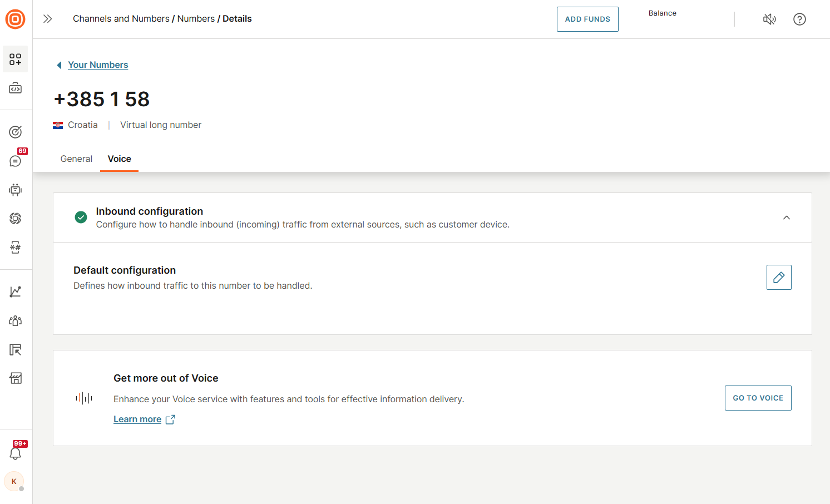Select the Voice tab

coord(119,159)
